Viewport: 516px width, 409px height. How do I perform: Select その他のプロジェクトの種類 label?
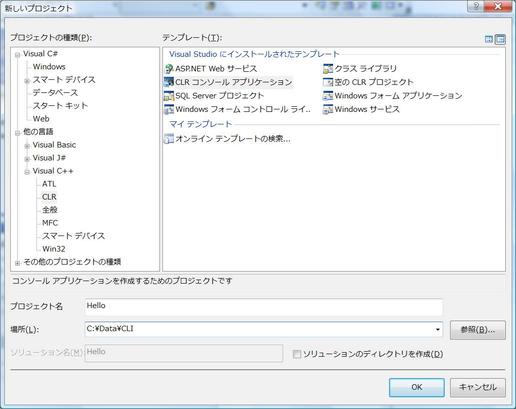72,262
